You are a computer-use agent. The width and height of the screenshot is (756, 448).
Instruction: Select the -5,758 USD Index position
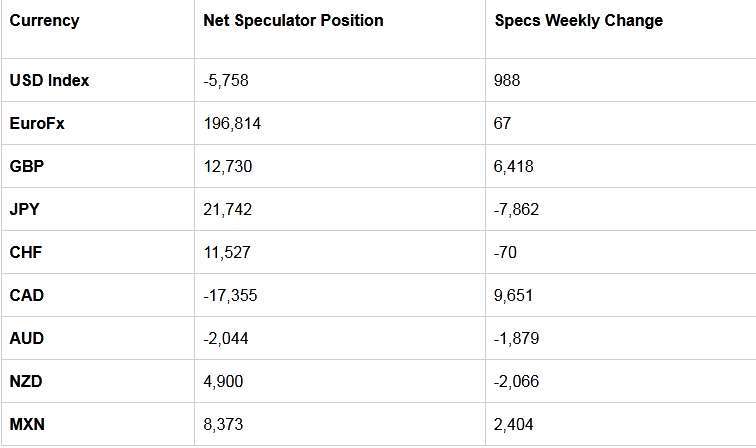[x=226, y=81]
